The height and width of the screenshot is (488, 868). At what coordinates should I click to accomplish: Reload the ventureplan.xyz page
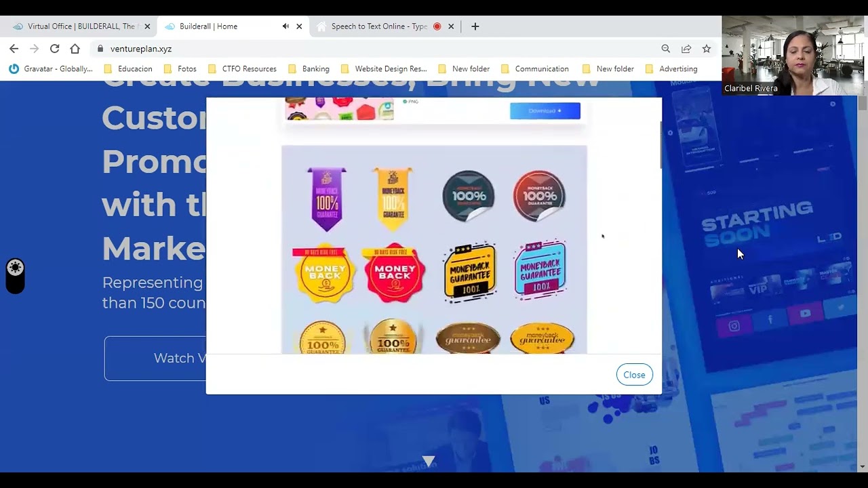pyautogui.click(x=54, y=49)
